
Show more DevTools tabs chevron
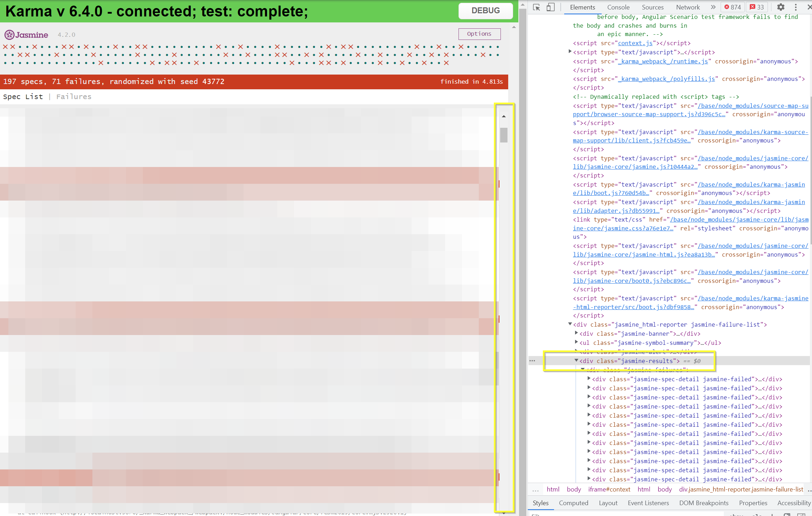[713, 7]
